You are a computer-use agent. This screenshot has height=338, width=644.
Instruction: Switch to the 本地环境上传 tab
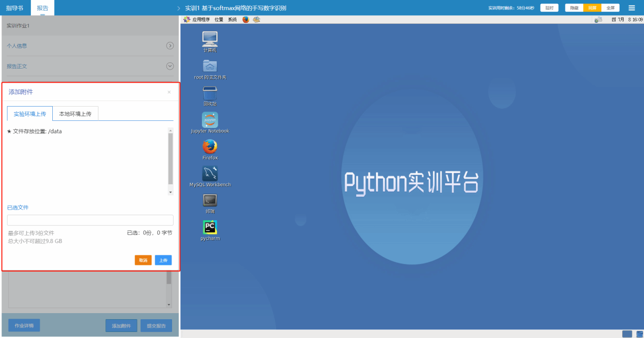point(75,114)
